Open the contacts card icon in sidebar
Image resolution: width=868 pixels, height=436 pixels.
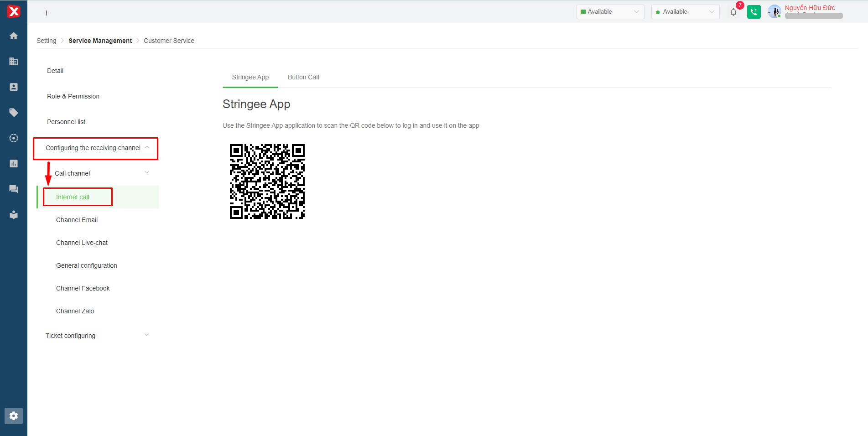(14, 87)
